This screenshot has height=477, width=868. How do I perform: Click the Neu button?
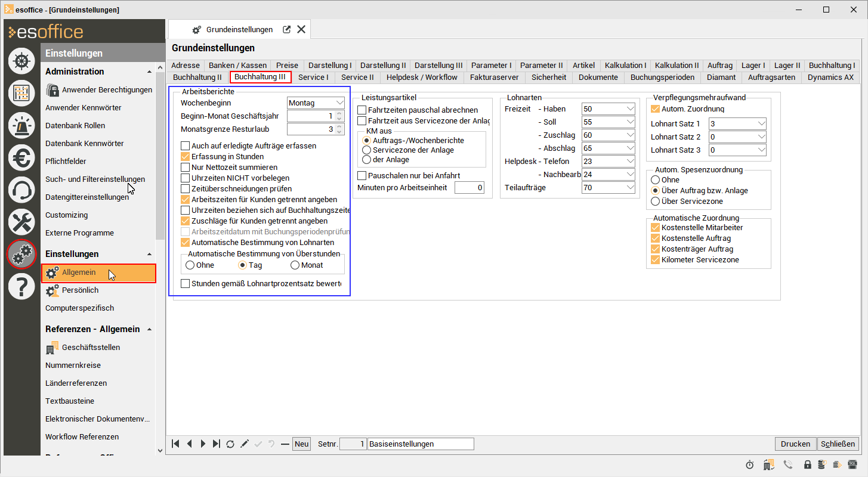pyautogui.click(x=301, y=444)
